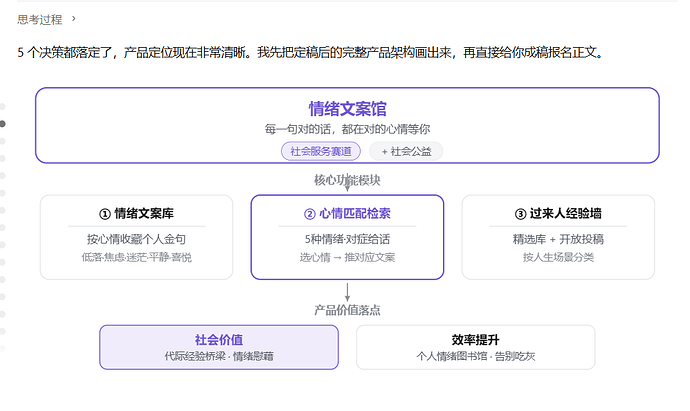Viewport: 690px width, 411px height.
Task: Click the arrow above 产品价值落点 label
Action: pyautogui.click(x=347, y=292)
